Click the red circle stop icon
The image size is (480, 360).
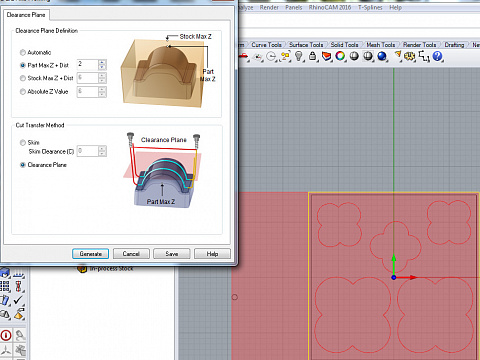[x=6, y=335]
